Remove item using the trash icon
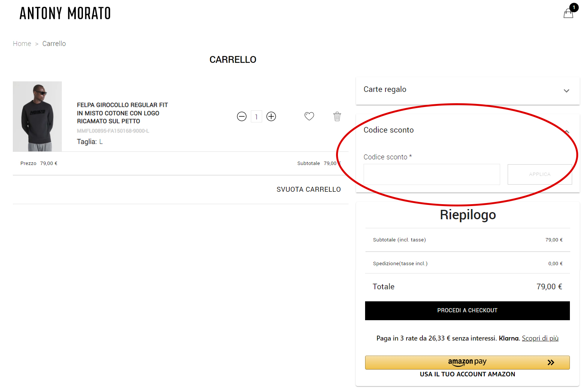This screenshot has width=588, height=388. [x=337, y=116]
